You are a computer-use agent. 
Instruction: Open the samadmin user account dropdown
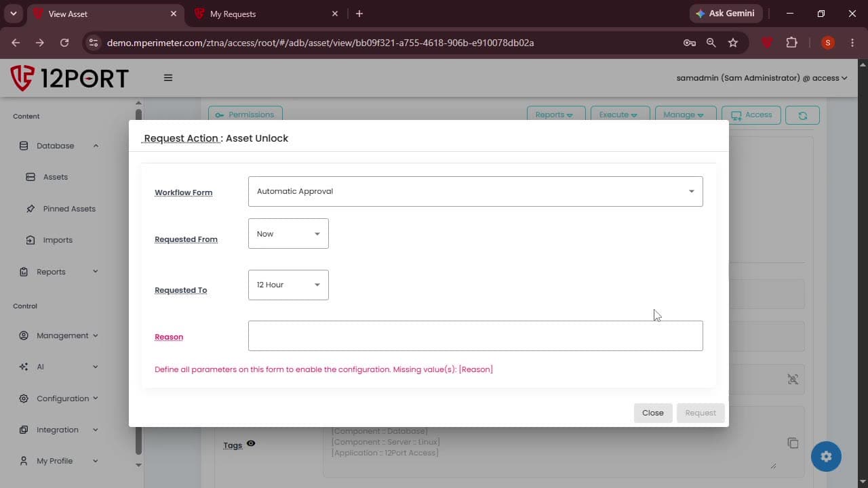point(762,78)
